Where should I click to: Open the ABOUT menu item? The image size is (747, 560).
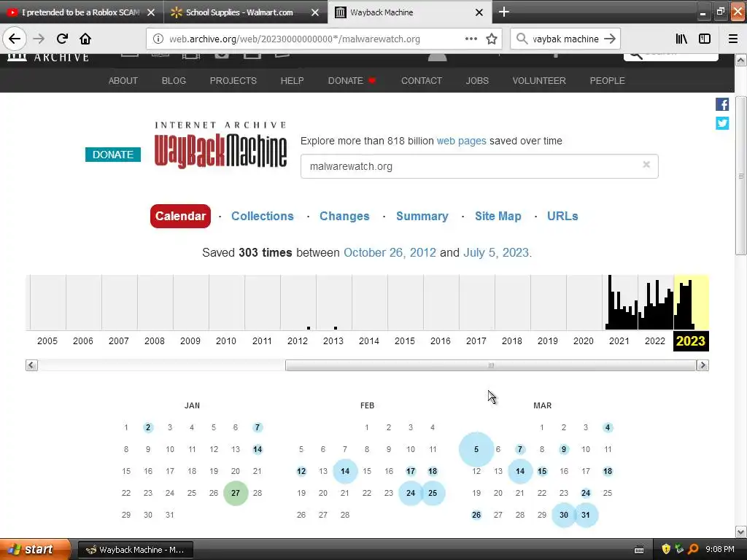(123, 80)
